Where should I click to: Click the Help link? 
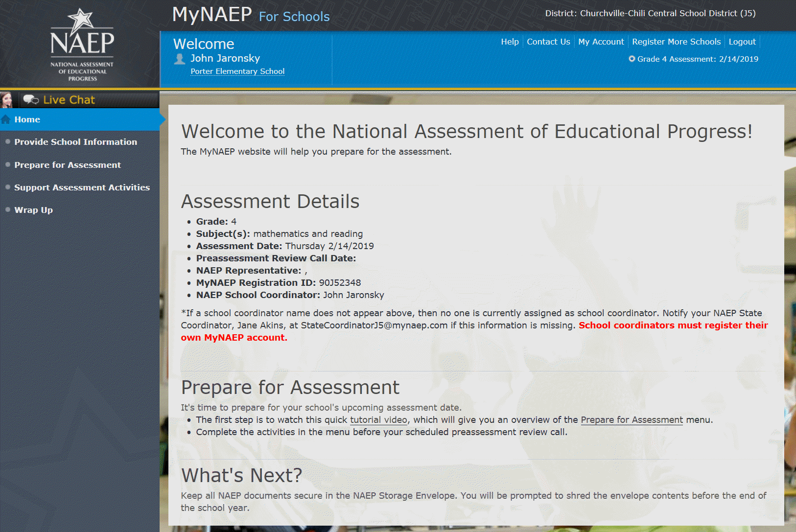(510, 42)
